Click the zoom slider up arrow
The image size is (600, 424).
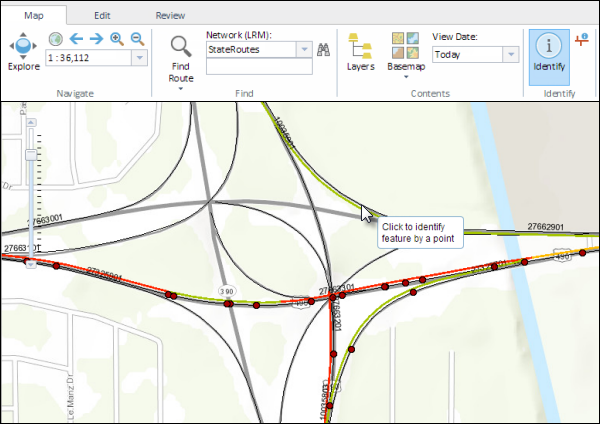coord(30,114)
